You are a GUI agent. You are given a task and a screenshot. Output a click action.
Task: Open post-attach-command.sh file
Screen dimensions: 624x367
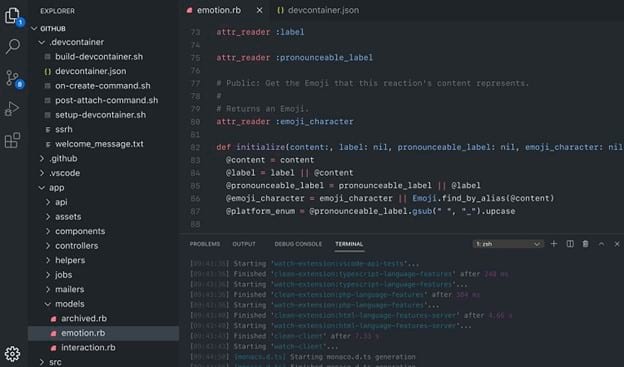pos(107,100)
